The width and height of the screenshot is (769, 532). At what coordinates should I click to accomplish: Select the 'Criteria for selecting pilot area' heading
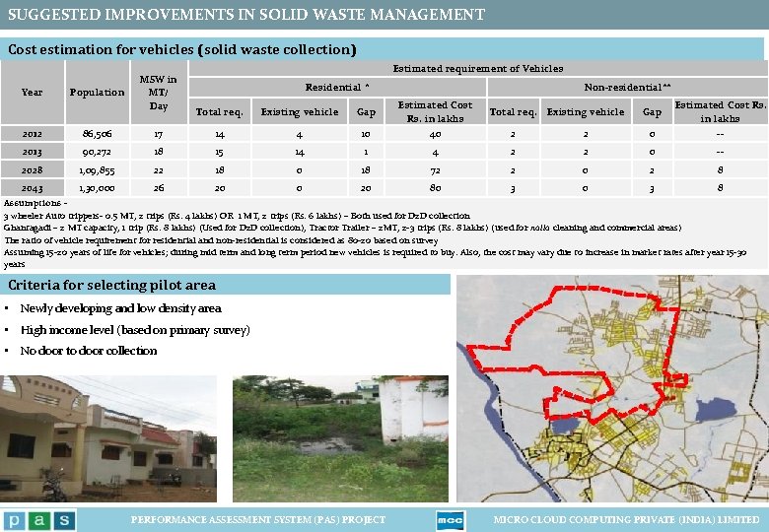[111, 285]
